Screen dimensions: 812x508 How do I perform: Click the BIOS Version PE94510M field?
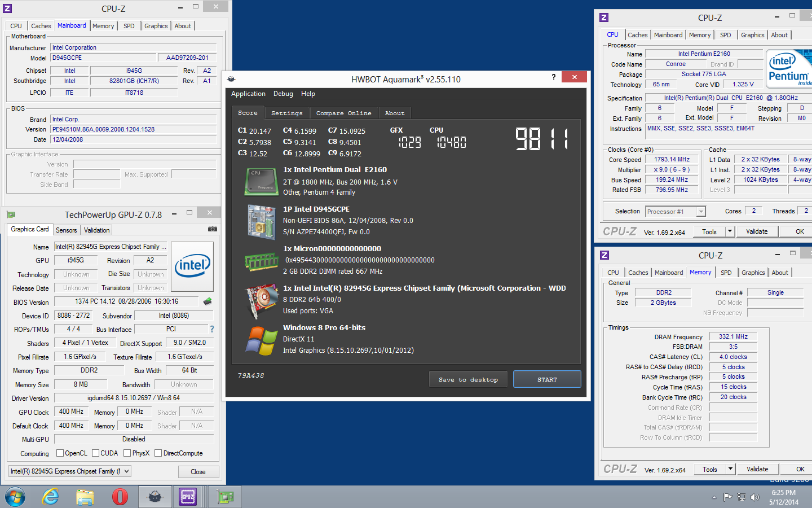pos(134,129)
